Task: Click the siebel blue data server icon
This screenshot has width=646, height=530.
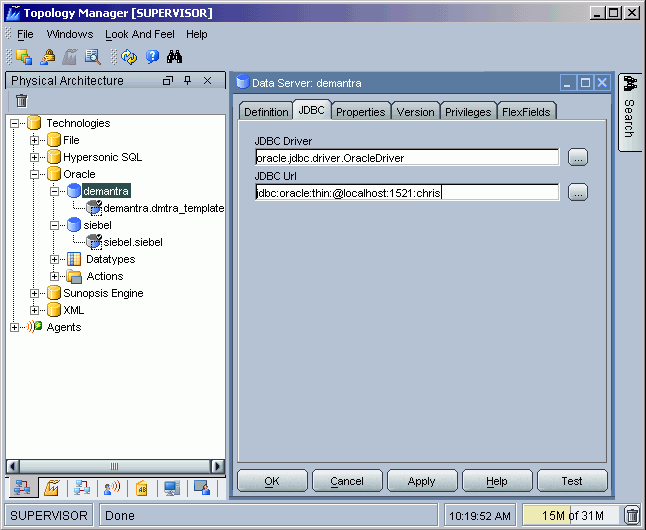Action: pyautogui.click(x=74, y=225)
